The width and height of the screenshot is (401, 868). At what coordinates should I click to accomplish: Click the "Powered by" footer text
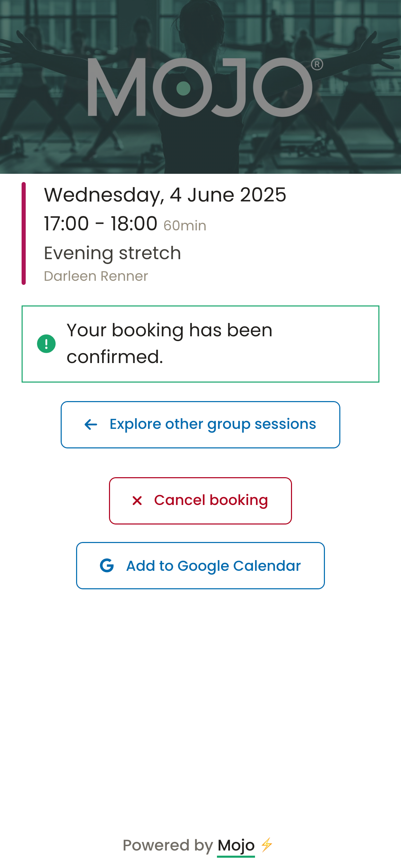coord(168,845)
